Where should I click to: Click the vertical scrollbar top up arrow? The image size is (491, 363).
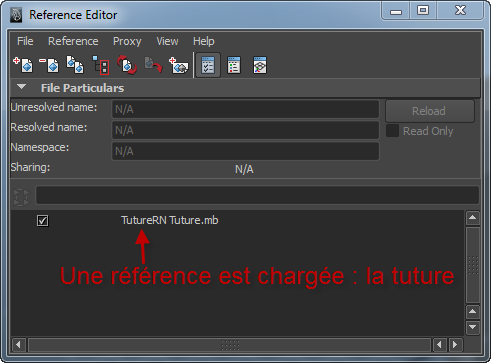473,218
